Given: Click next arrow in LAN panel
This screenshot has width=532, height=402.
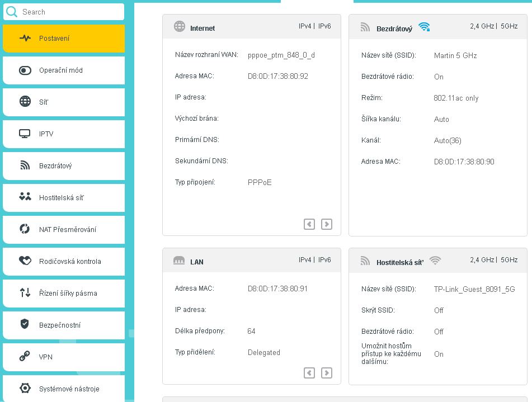Looking at the screenshot, I should 327,373.
